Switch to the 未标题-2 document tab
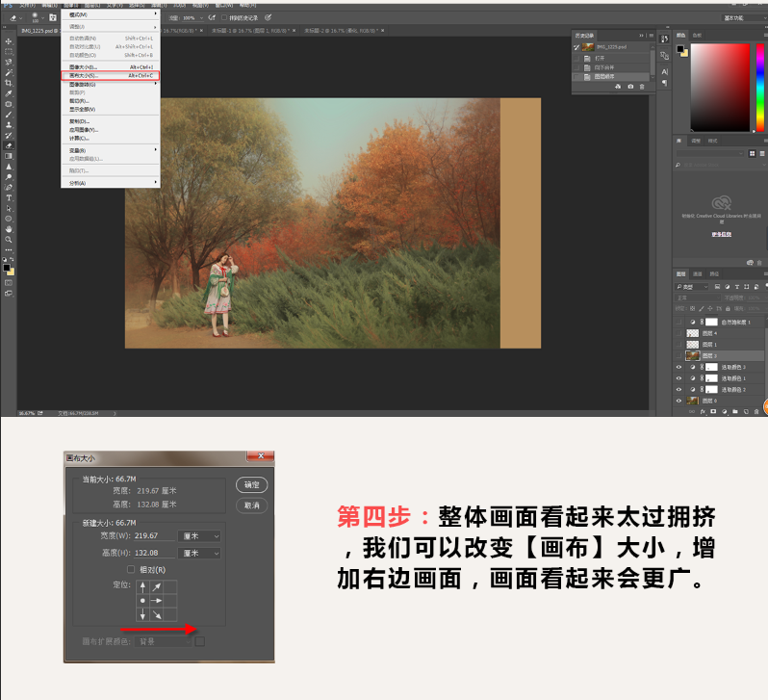Screen dimensions: 768x700 [344, 31]
